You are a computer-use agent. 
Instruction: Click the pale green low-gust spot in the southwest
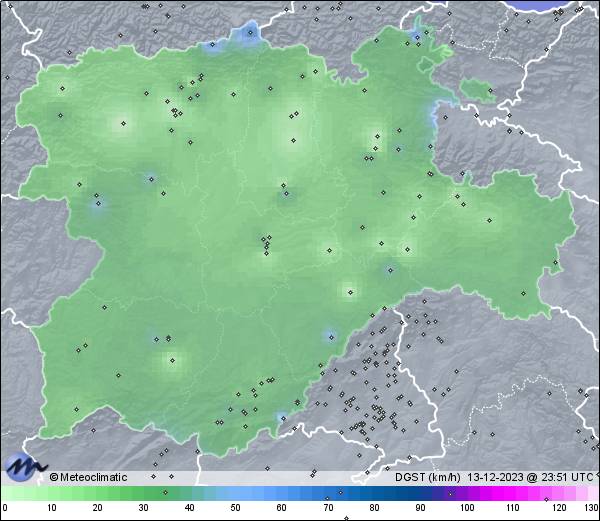point(172,361)
